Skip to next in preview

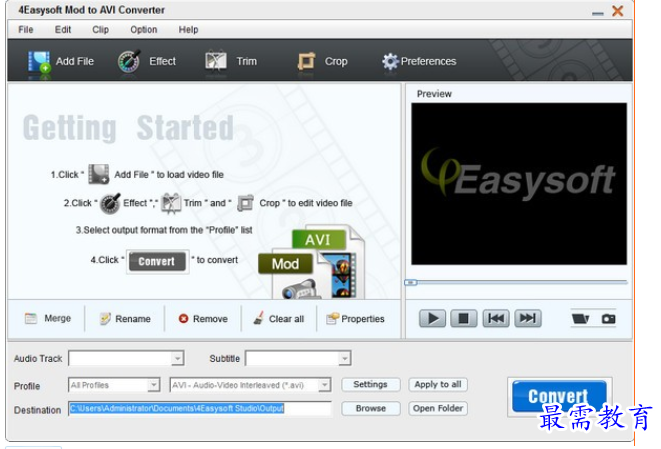tap(528, 318)
